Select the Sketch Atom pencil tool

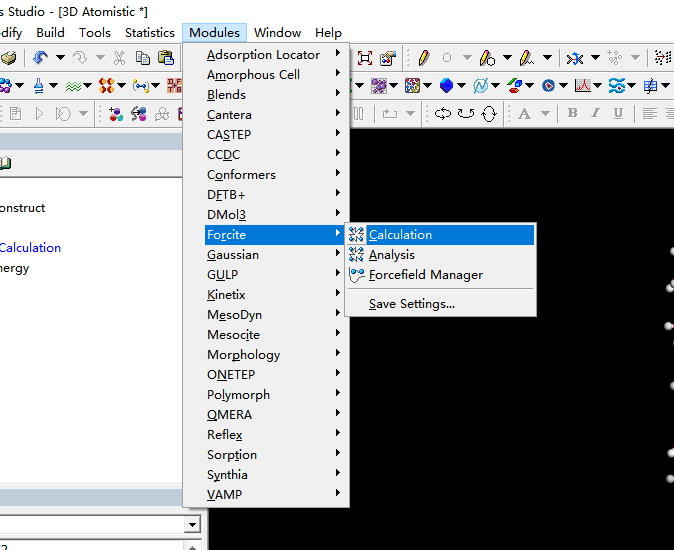coord(424,58)
